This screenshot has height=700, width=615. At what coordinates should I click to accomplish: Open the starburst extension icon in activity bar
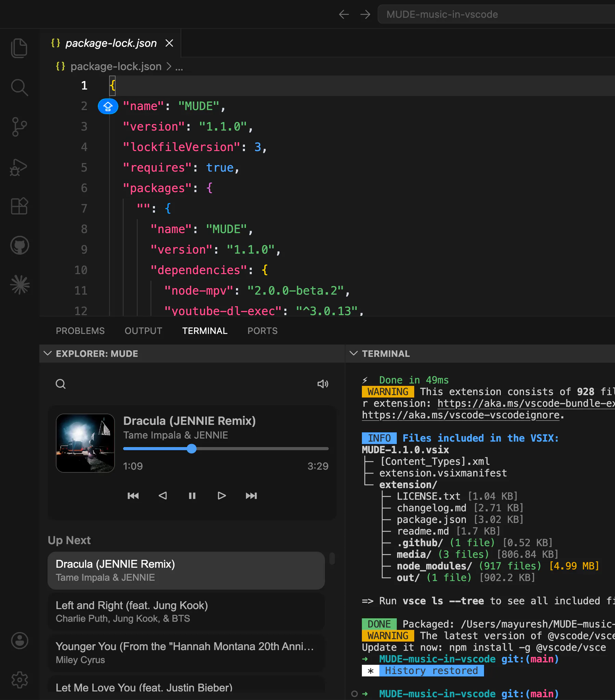click(20, 285)
